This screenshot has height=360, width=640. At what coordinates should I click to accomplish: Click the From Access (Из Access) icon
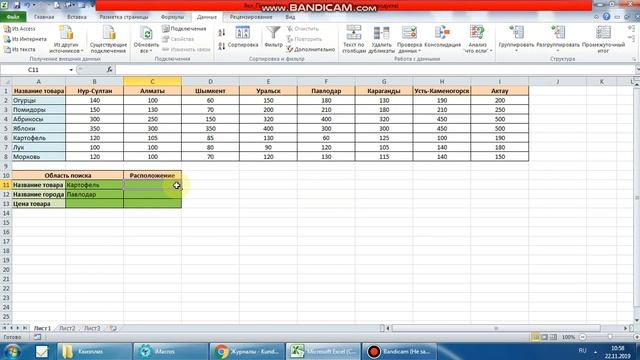coord(7,29)
